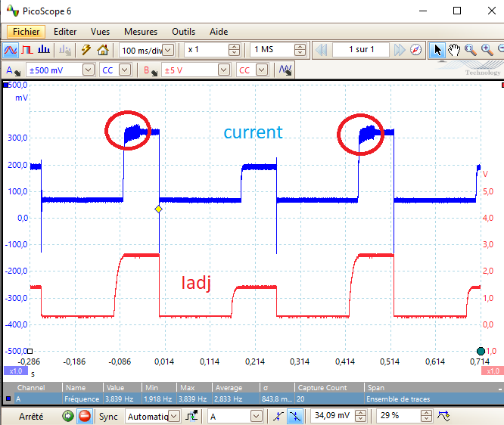The height and width of the screenshot is (425, 504).
Task: Click the Sync trigger label
Action: point(108,417)
